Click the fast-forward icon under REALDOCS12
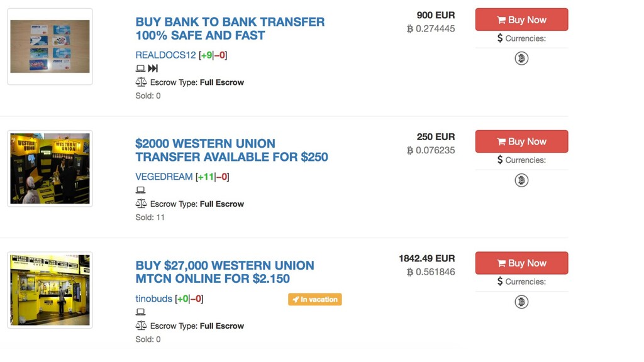 point(153,69)
